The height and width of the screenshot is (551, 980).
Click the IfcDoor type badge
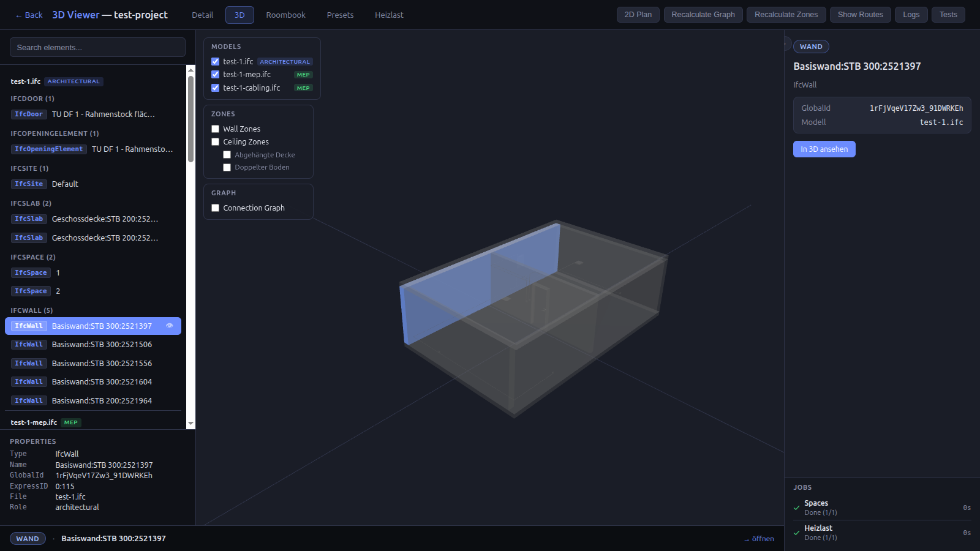pyautogui.click(x=29, y=114)
